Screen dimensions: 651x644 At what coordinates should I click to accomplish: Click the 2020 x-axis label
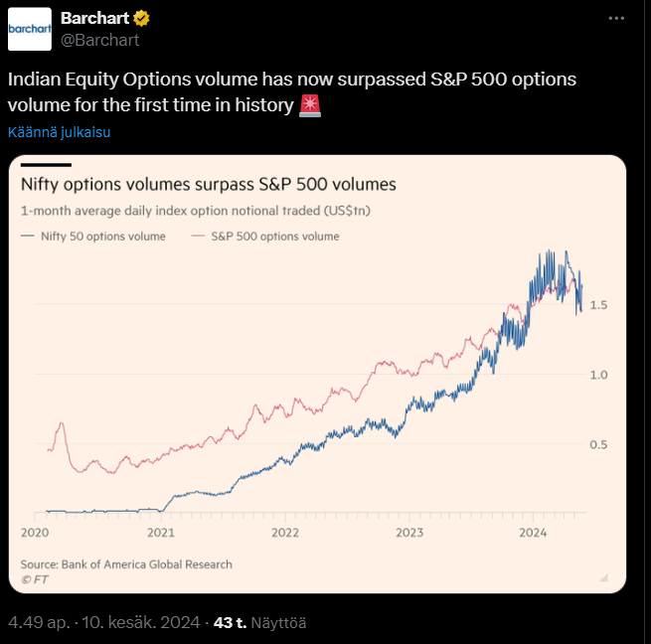tap(35, 533)
